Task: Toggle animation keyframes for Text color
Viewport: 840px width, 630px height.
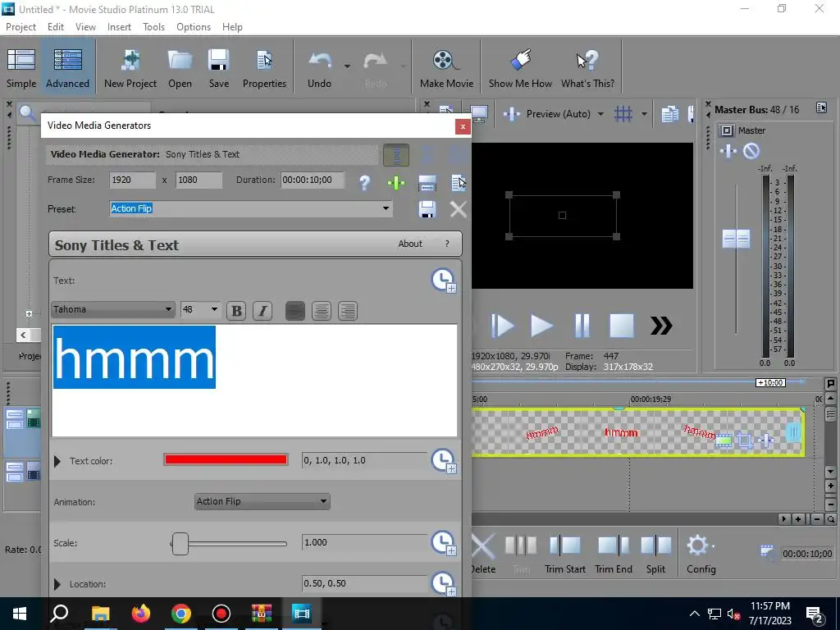Action: click(x=444, y=461)
